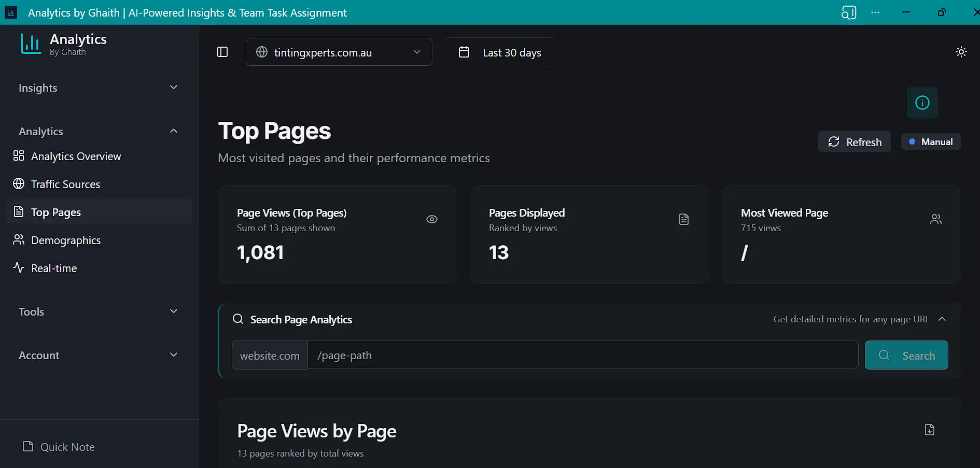Toggle the sidebar panel icon

(x=222, y=51)
